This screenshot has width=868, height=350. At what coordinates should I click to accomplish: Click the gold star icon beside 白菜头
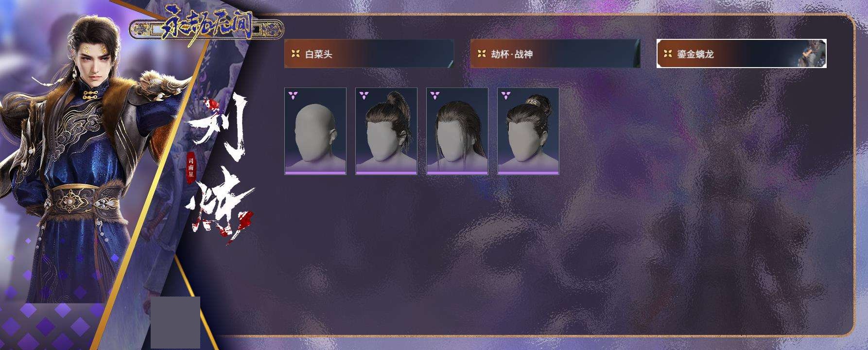[295, 53]
